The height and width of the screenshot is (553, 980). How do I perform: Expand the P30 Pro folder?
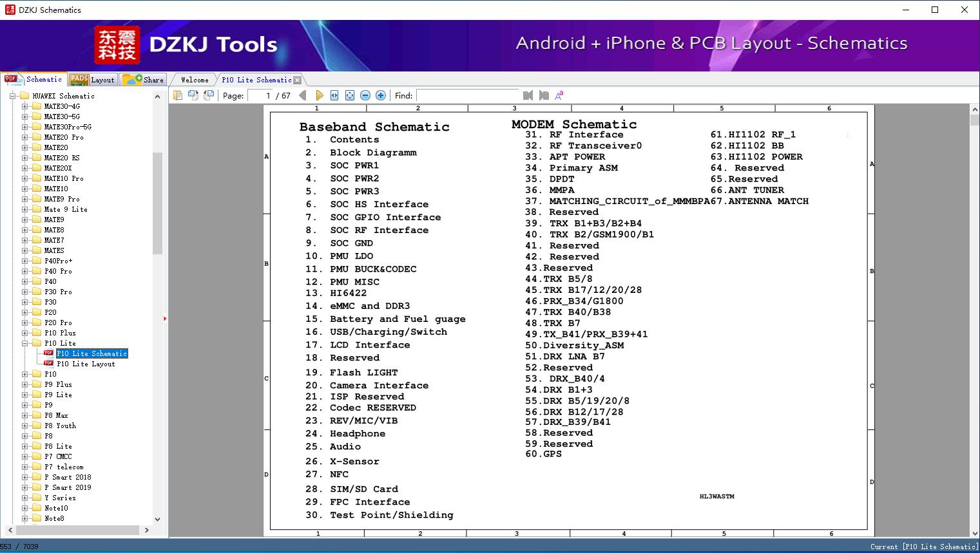pyautogui.click(x=24, y=292)
